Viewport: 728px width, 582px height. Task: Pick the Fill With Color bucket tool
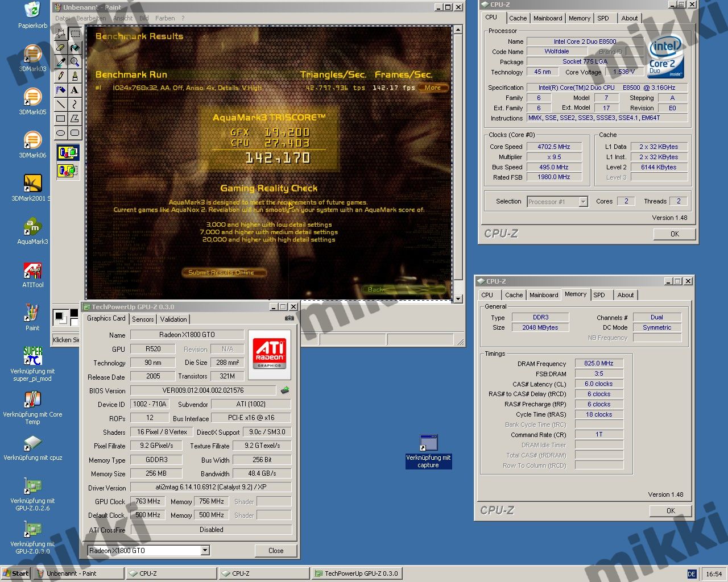75,48
